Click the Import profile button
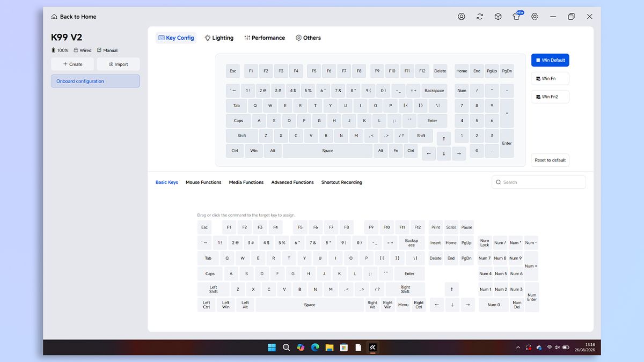This screenshot has height=362, width=644. click(118, 64)
